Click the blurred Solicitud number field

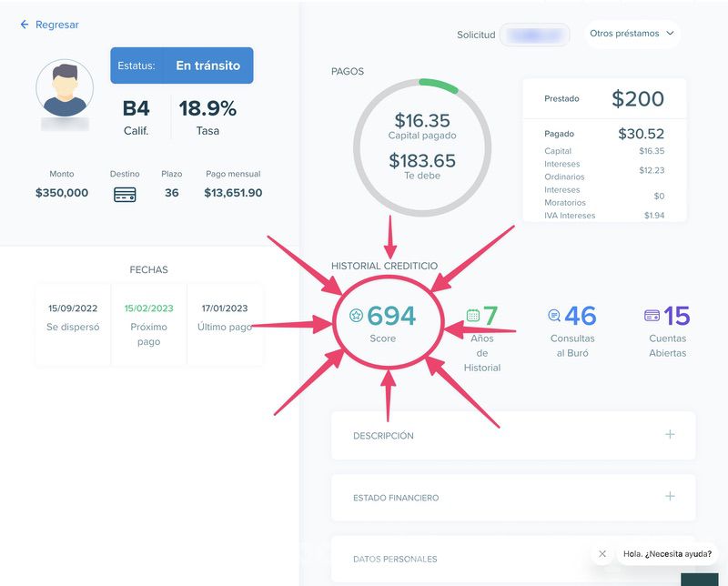[532, 34]
